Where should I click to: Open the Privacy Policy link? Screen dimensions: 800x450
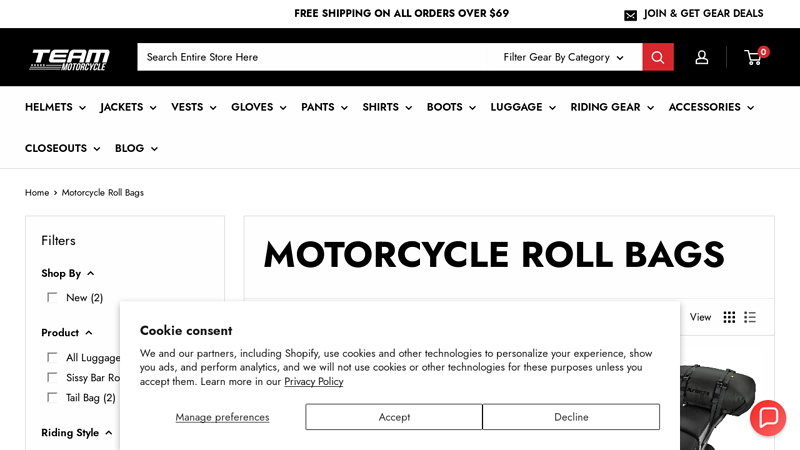coord(313,381)
